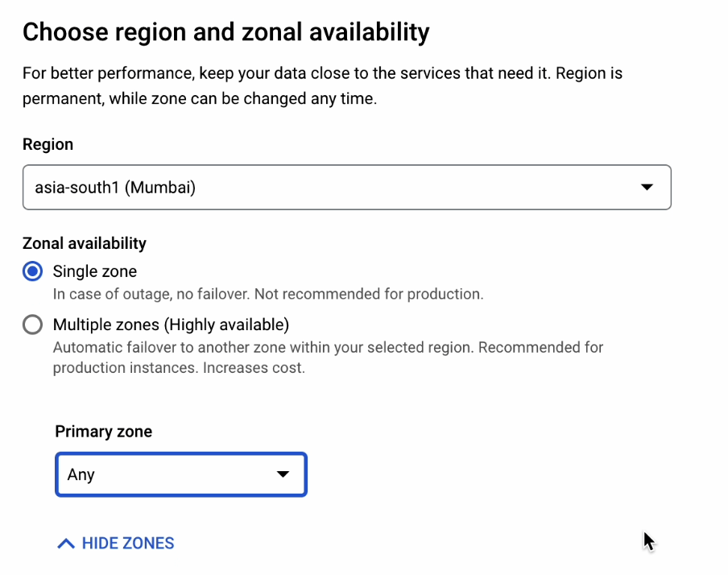Click the 'Zonal availability' section label
This screenshot has width=728, height=575.
point(85,242)
